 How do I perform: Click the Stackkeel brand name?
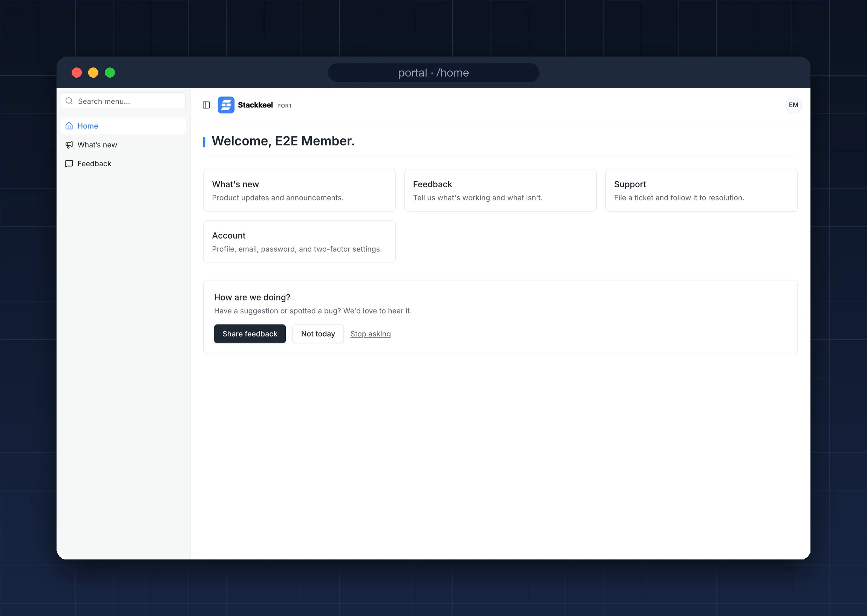(255, 105)
